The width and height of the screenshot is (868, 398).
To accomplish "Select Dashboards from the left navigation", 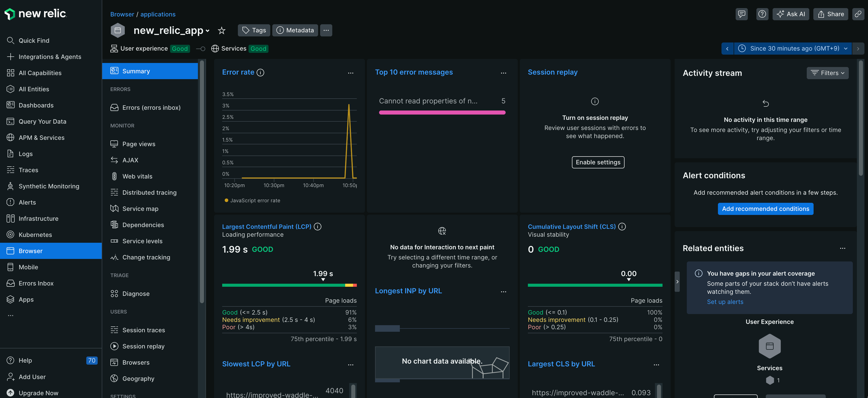I will tap(36, 105).
